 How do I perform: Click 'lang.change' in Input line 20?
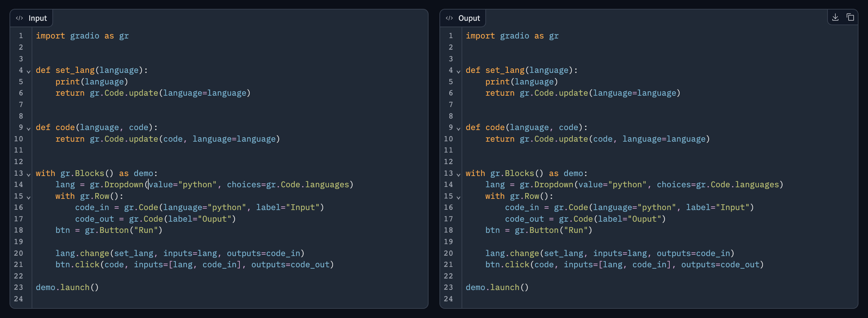pyautogui.click(x=82, y=253)
